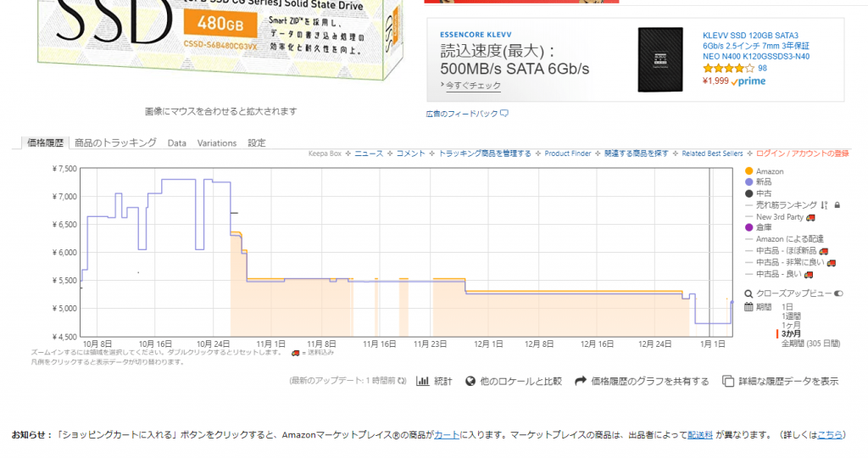Click トラッキング商品を管理する link
Image resolution: width=868 pixels, height=458 pixels.
(x=485, y=154)
